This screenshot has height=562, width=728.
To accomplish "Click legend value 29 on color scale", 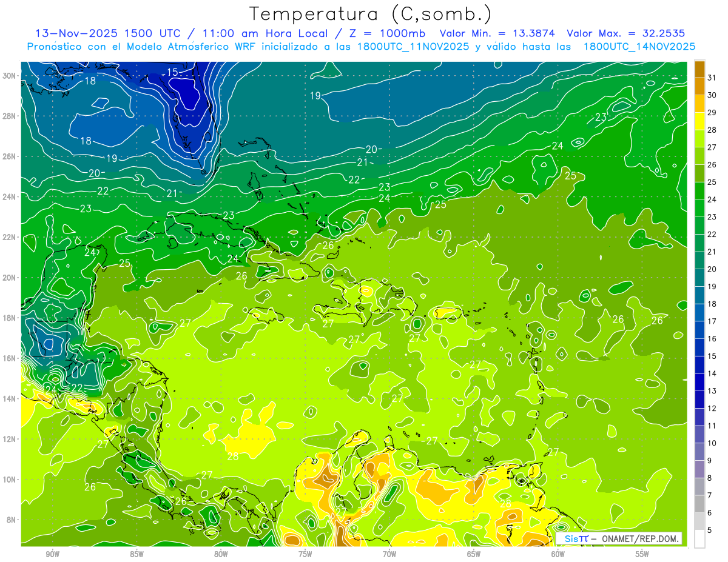I will (x=712, y=112).
